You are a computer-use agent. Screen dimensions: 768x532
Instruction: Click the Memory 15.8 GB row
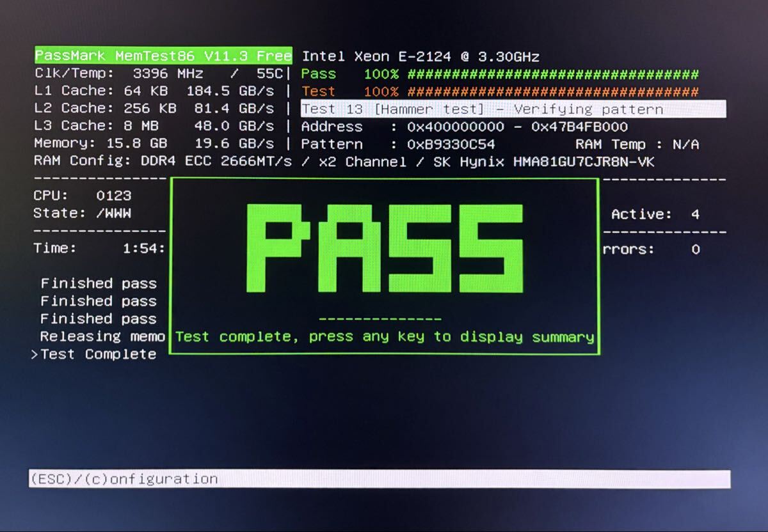tap(154, 143)
